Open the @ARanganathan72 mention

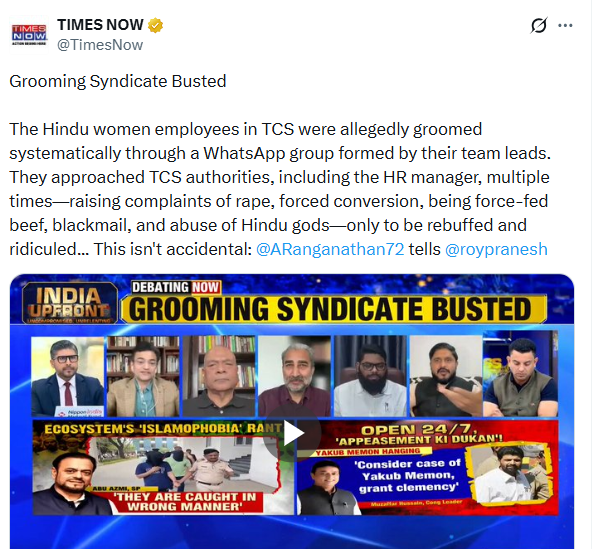330,249
